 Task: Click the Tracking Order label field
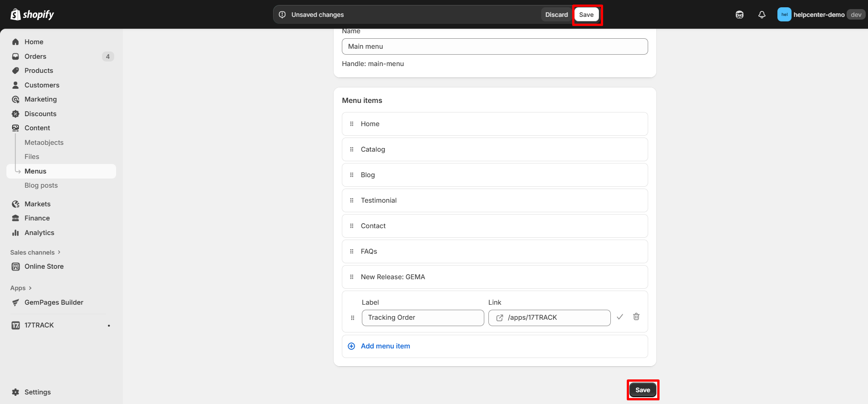click(x=422, y=317)
